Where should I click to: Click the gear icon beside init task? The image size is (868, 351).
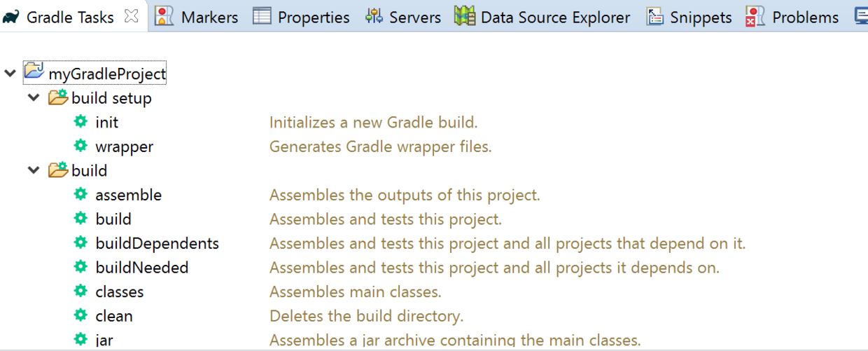pos(80,122)
